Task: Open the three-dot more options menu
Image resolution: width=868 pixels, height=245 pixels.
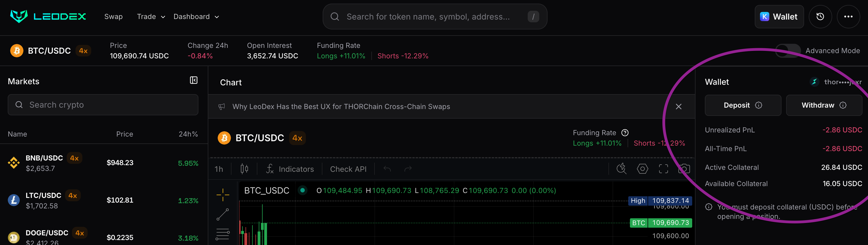Action: point(848,17)
